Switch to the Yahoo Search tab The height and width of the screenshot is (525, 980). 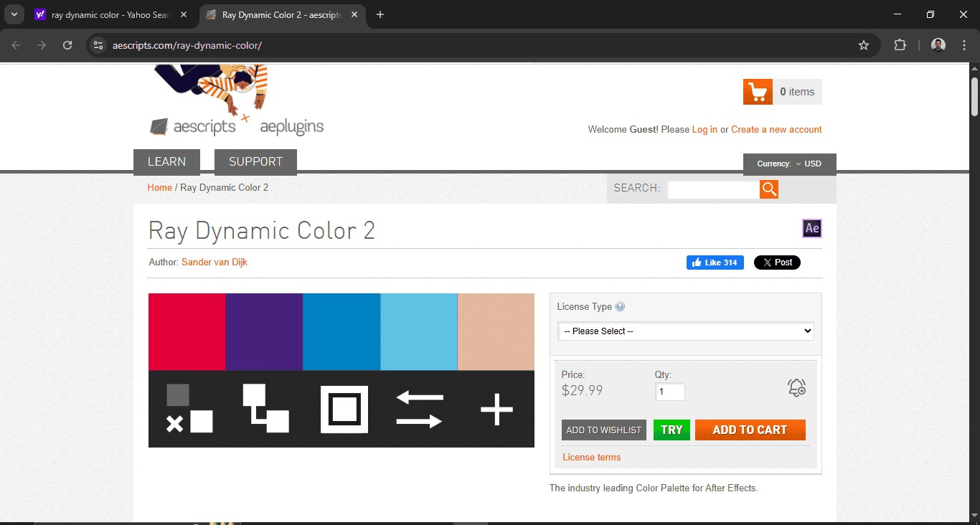(x=108, y=14)
